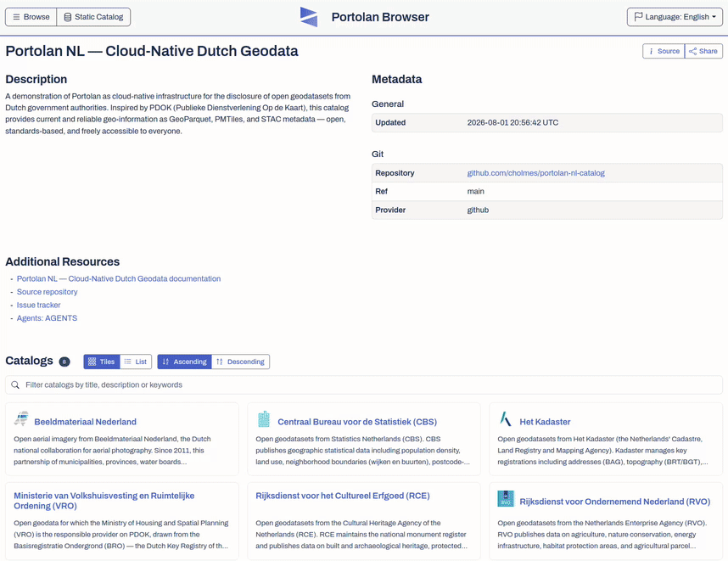The height and width of the screenshot is (561, 728).
Task: Open the Agents: AGENTS link
Action: pyautogui.click(x=47, y=318)
